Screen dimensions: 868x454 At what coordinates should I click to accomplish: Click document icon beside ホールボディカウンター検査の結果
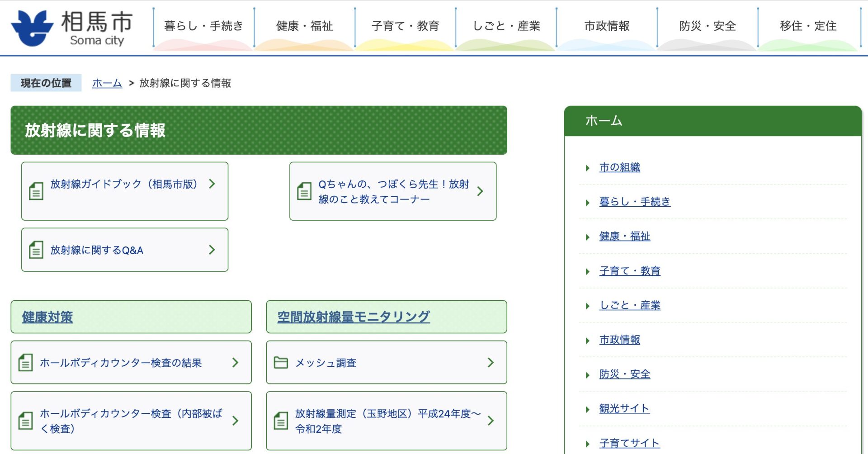pyautogui.click(x=26, y=363)
